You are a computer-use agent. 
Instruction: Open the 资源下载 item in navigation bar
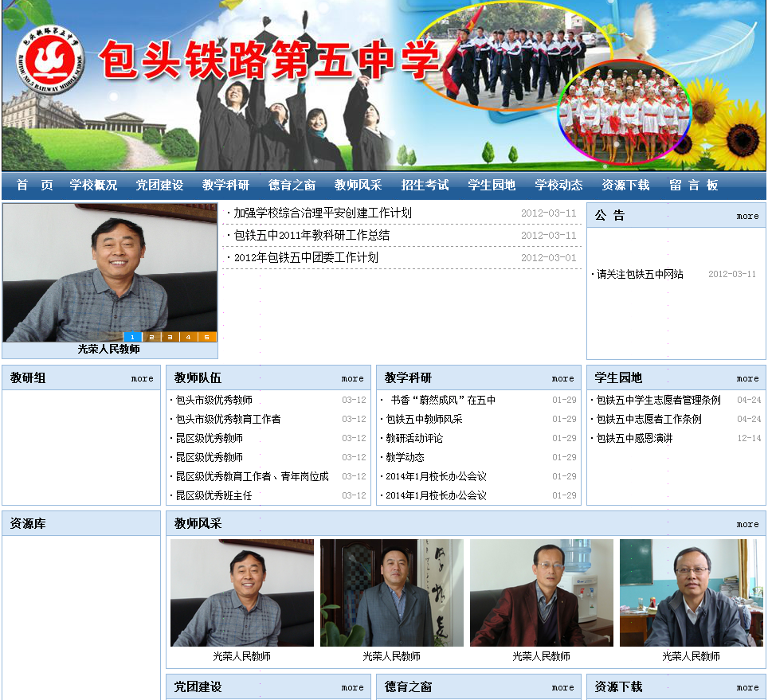pos(625,186)
